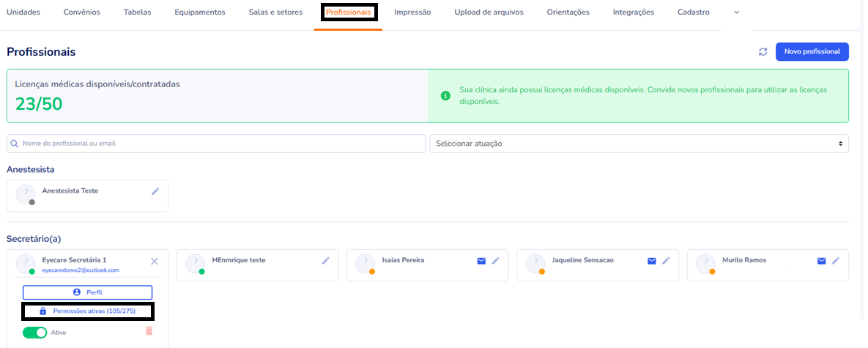
Task: Click the refresh icon beside Novo profissional
Action: 763,52
